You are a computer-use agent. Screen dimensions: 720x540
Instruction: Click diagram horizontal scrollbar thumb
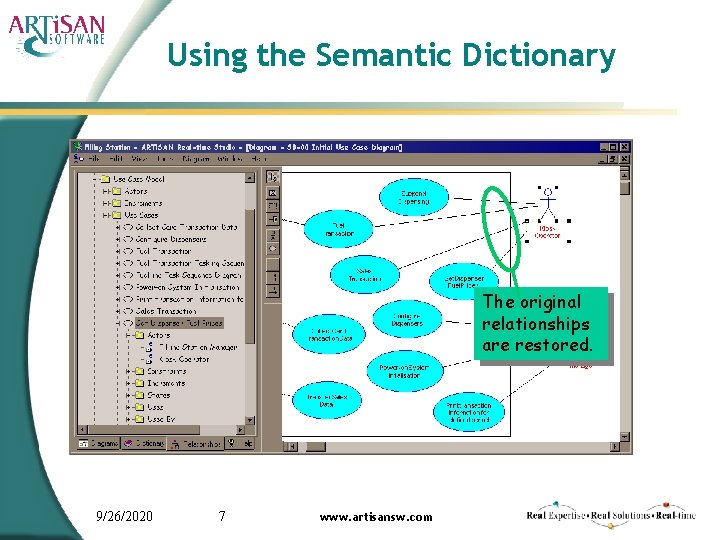(315, 446)
